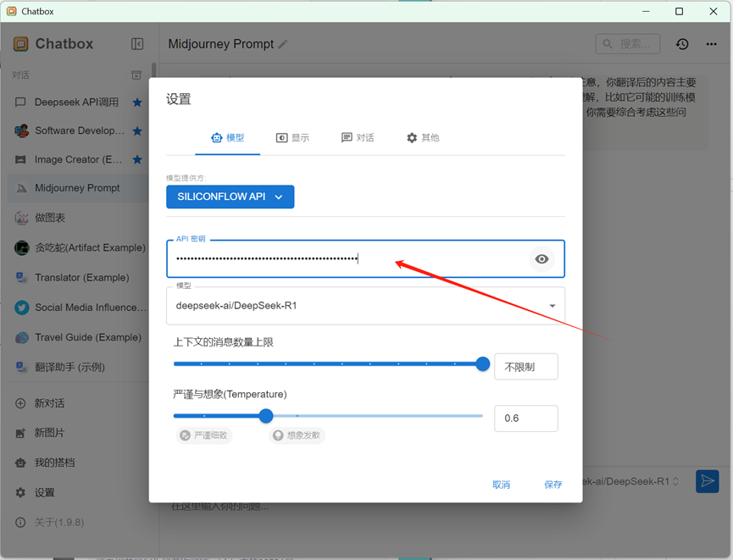
Task: Open model selector in chat input bar
Action: click(x=631, y=481)
